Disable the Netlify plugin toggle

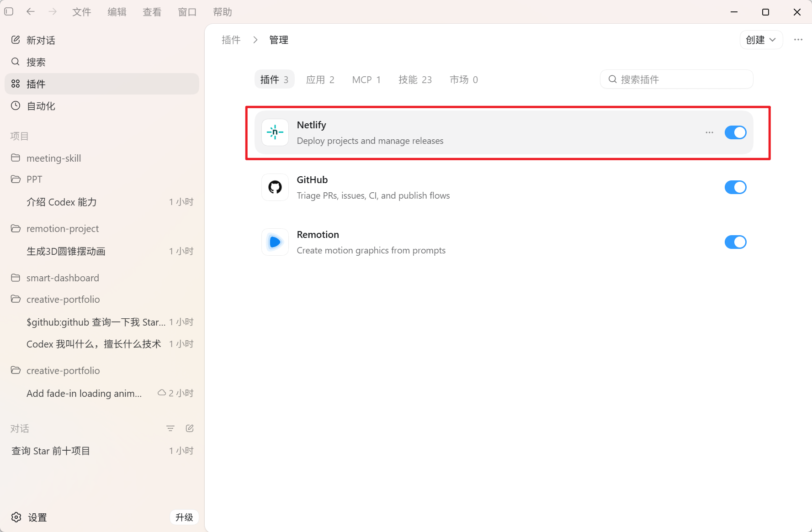[x=735, y=132]
